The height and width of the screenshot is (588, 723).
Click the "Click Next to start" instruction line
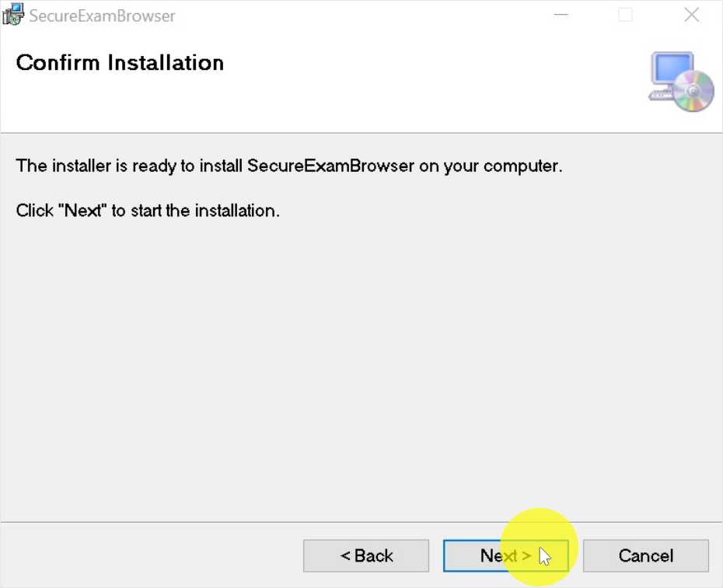(x=148, y=211)
